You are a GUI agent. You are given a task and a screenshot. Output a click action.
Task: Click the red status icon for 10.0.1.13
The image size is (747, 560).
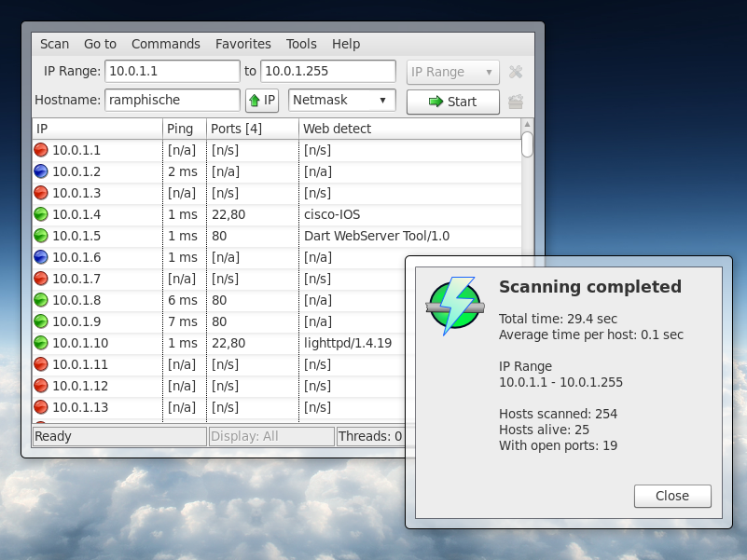coord(41,407)
